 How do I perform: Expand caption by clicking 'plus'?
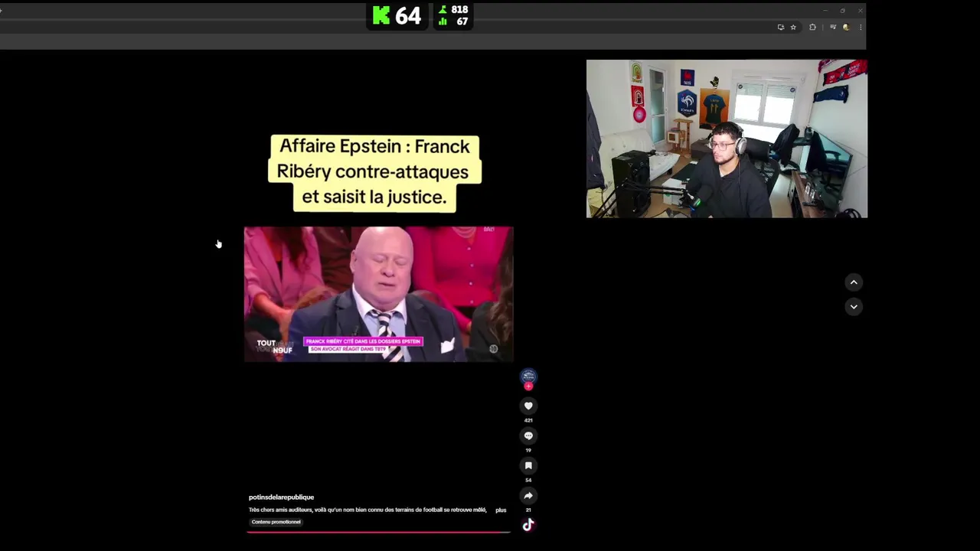pos(501,510)
